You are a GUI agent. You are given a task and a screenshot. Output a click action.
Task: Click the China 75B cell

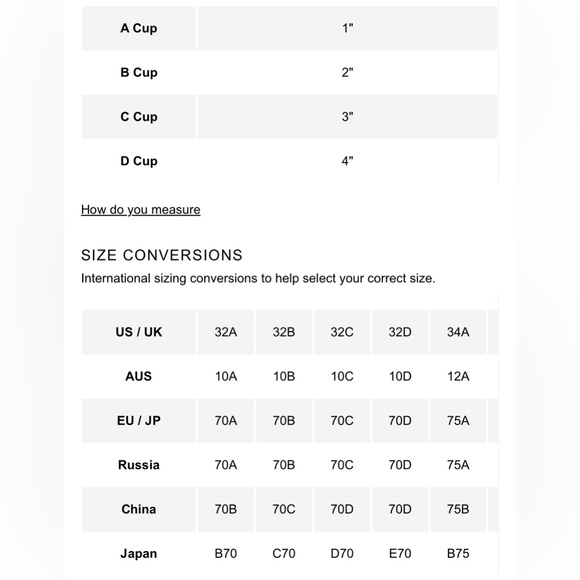(x=458, y=509)
